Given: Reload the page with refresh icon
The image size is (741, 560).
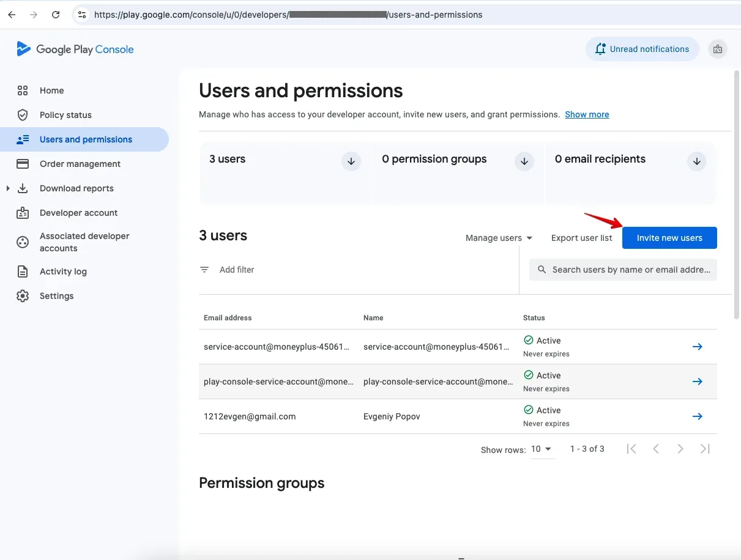Looking at the screenshot, I should coord(56,15).
